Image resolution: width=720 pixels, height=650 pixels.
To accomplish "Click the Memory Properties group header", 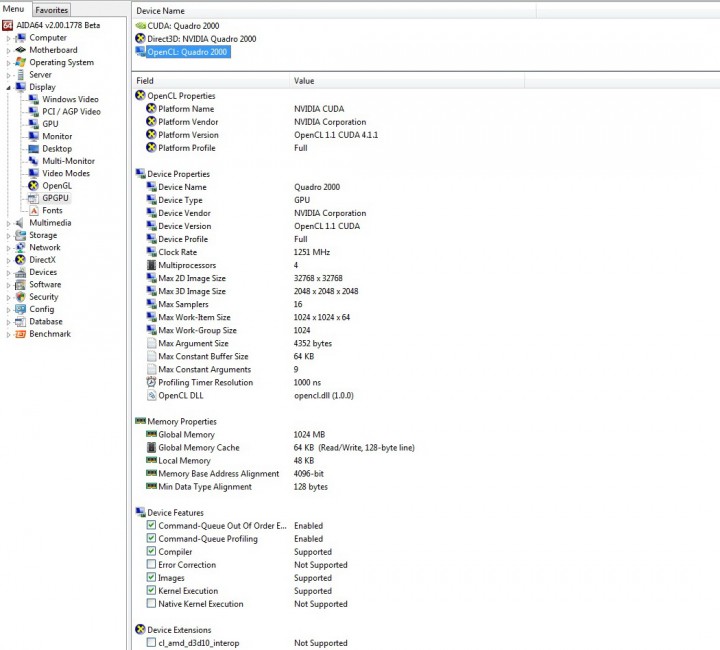I will point(176,421).
